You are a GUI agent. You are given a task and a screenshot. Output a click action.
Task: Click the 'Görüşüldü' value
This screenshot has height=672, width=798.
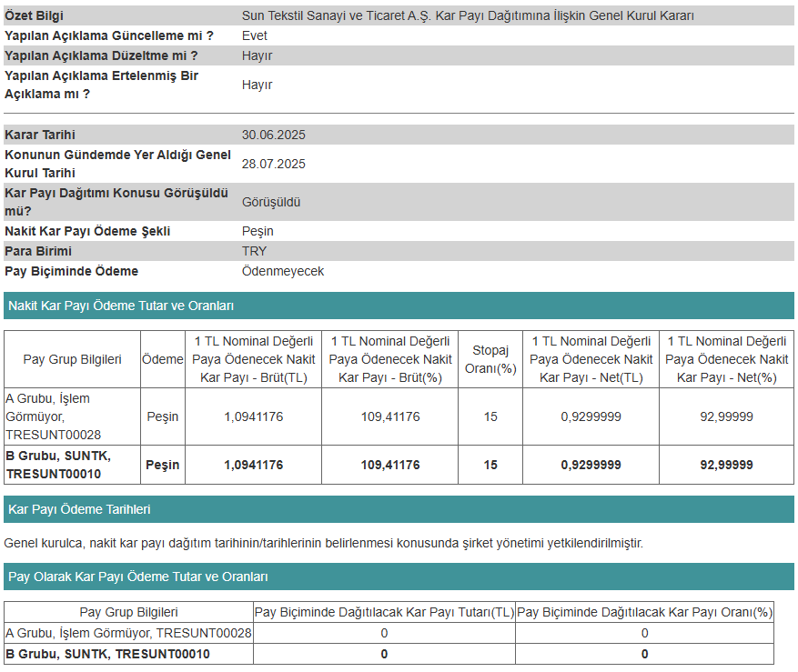271,202
